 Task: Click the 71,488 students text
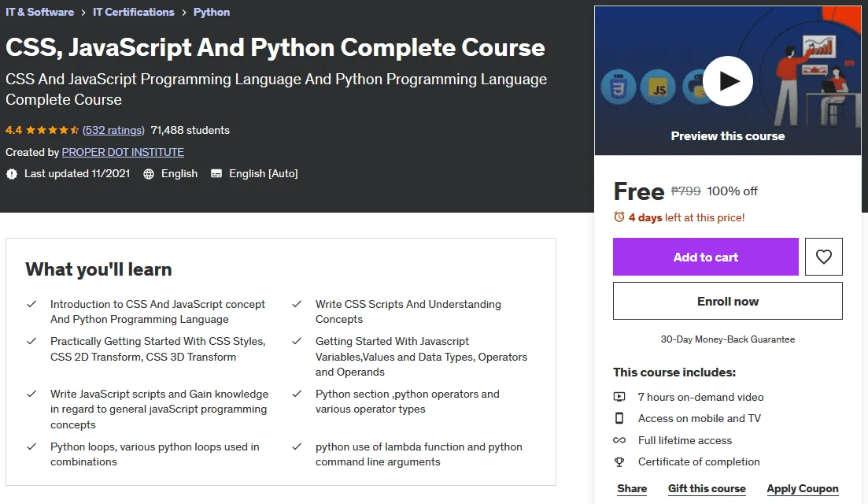(x=190, y=130)
